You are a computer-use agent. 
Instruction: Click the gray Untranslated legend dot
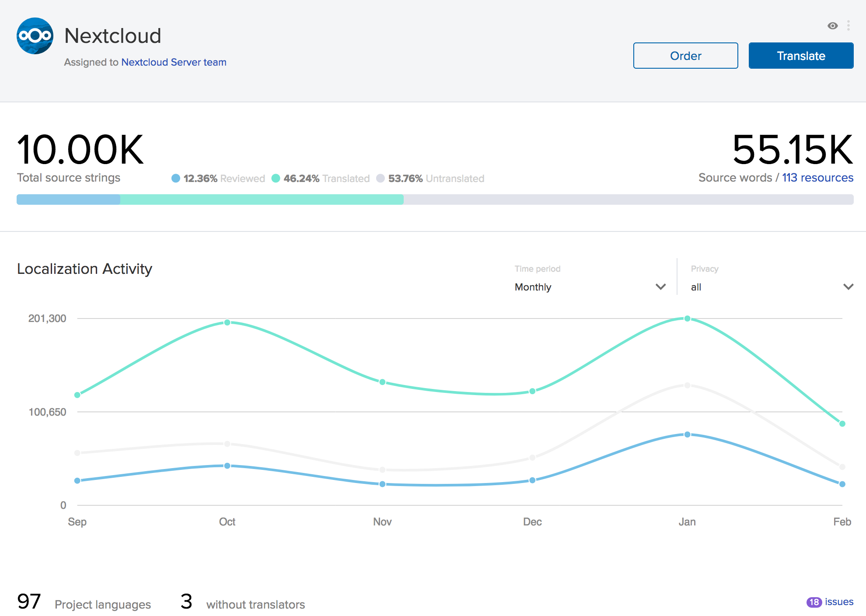381,178
